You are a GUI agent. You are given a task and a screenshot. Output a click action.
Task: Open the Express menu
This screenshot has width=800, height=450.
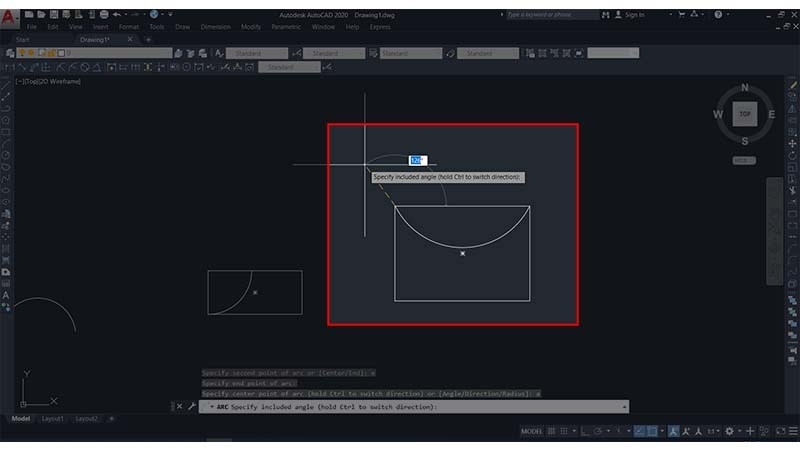[x=380, y=27]
